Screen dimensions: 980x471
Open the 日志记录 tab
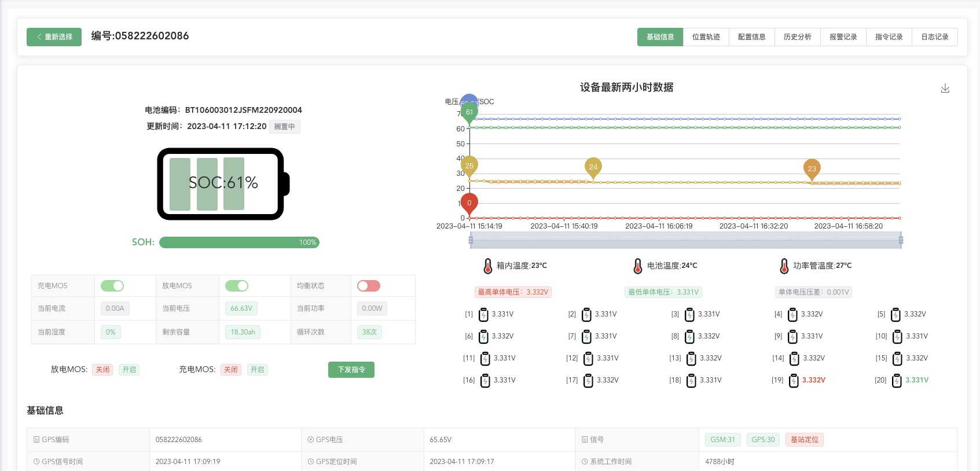[935, 37]
